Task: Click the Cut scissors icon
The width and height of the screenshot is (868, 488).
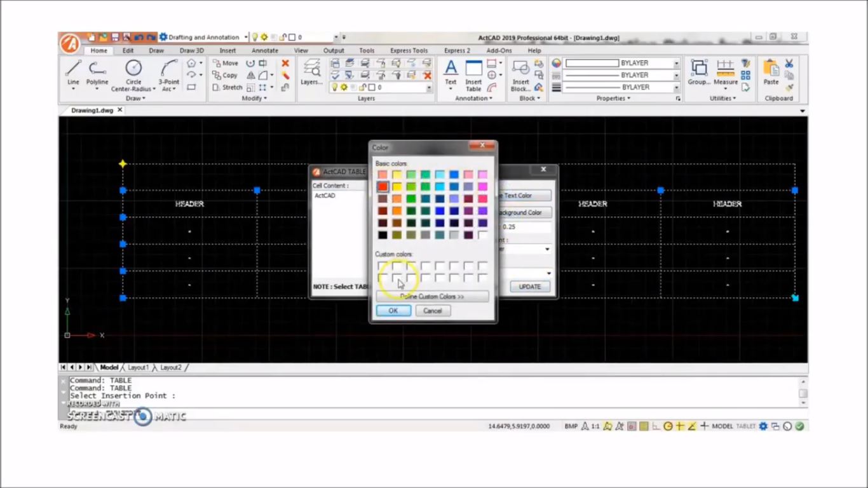Action: (x=789, y=63)
